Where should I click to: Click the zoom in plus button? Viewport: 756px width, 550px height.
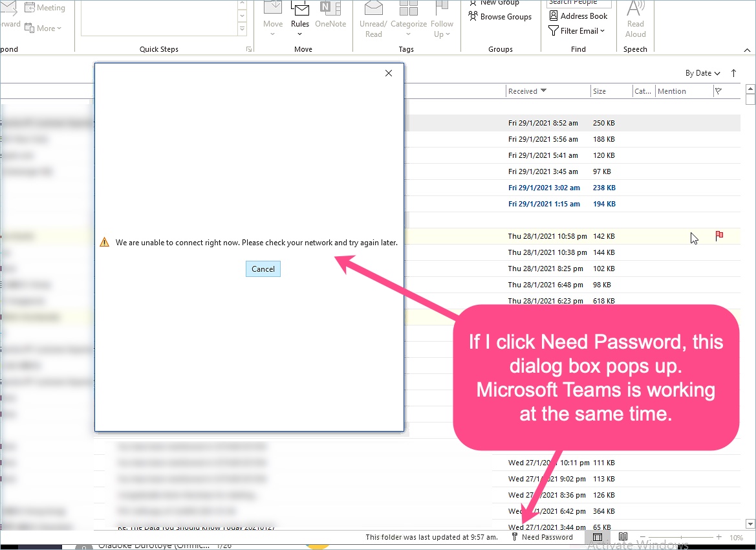tap(719, 537)
